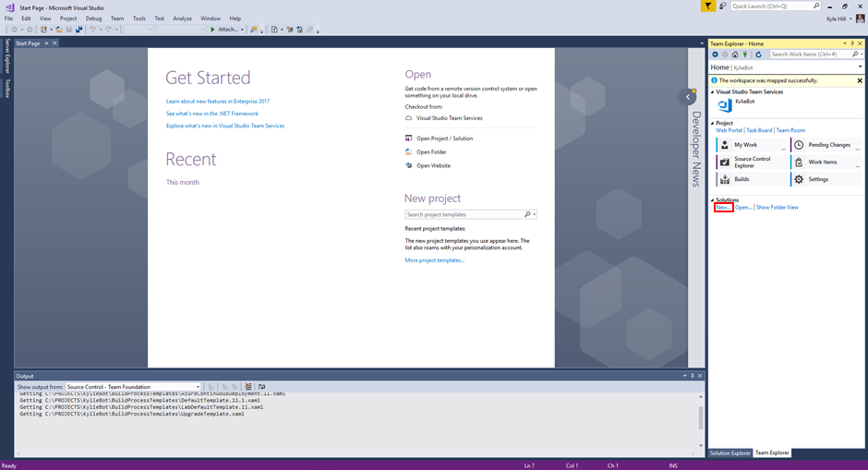This screenshot has height=470, width=868.
Task: Open Team Explorer window position dropdown arrow
Action: 845,43
